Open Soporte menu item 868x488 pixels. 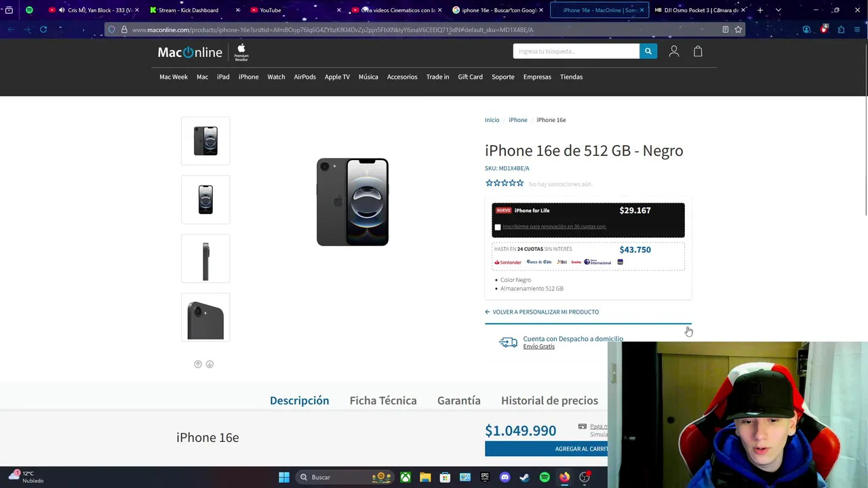pos(503,77)
